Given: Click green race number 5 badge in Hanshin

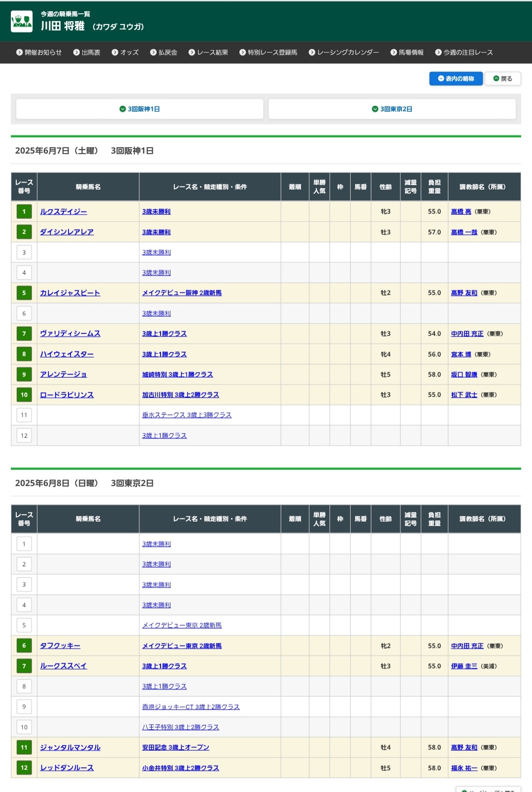Looking at the screenshot, I should (24, 293).
